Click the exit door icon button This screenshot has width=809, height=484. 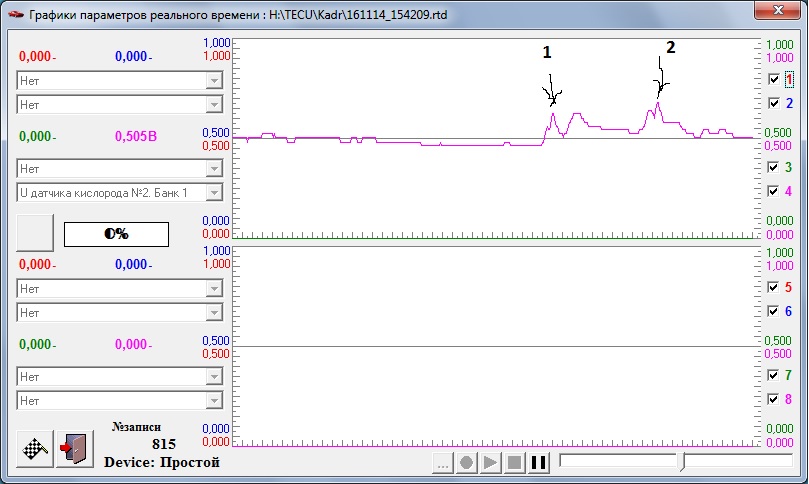[75, 448]
